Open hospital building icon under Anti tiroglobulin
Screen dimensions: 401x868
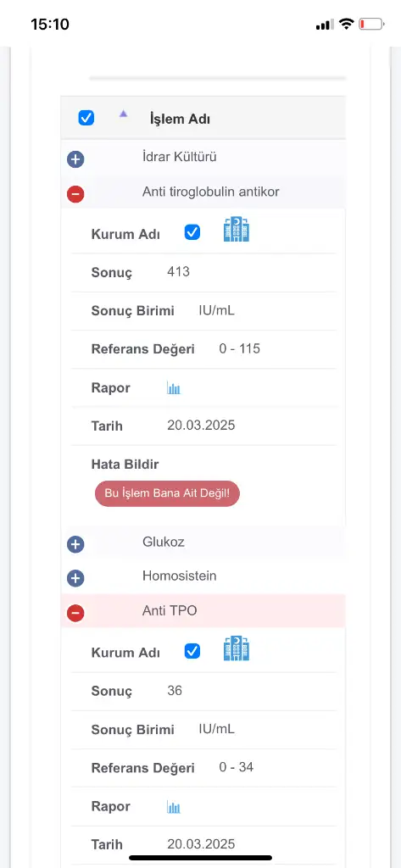tap(237, 229)
